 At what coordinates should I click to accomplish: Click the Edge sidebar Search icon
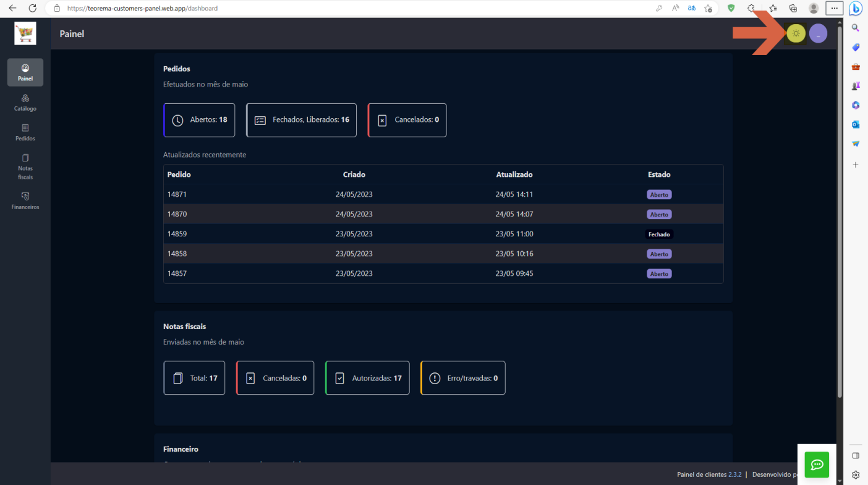[856, 28]
